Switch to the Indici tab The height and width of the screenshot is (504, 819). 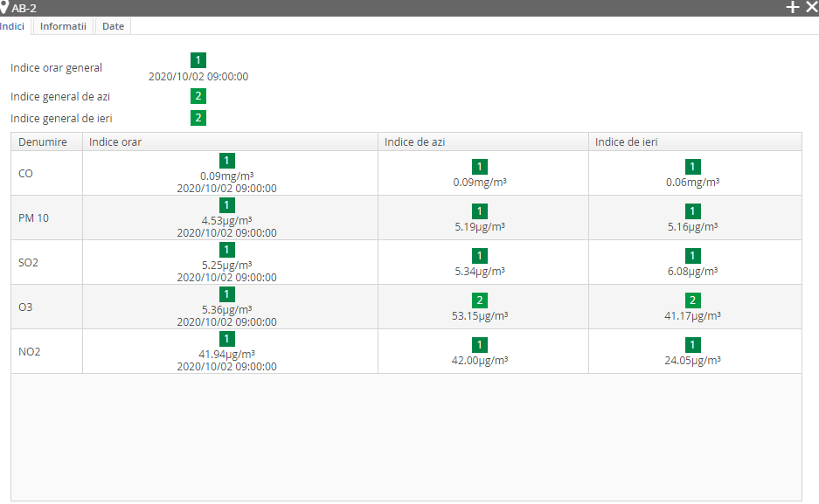click(x=12, y=26)
